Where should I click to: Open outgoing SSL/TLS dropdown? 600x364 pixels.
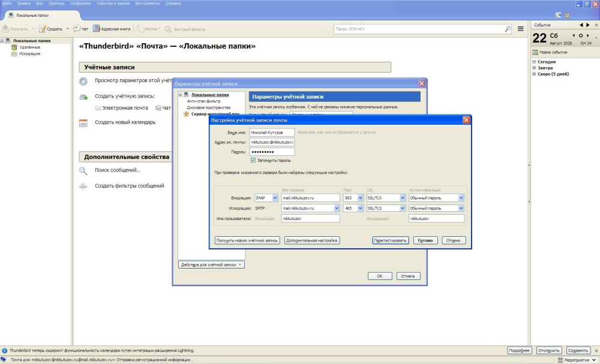(x=402, y=208)
